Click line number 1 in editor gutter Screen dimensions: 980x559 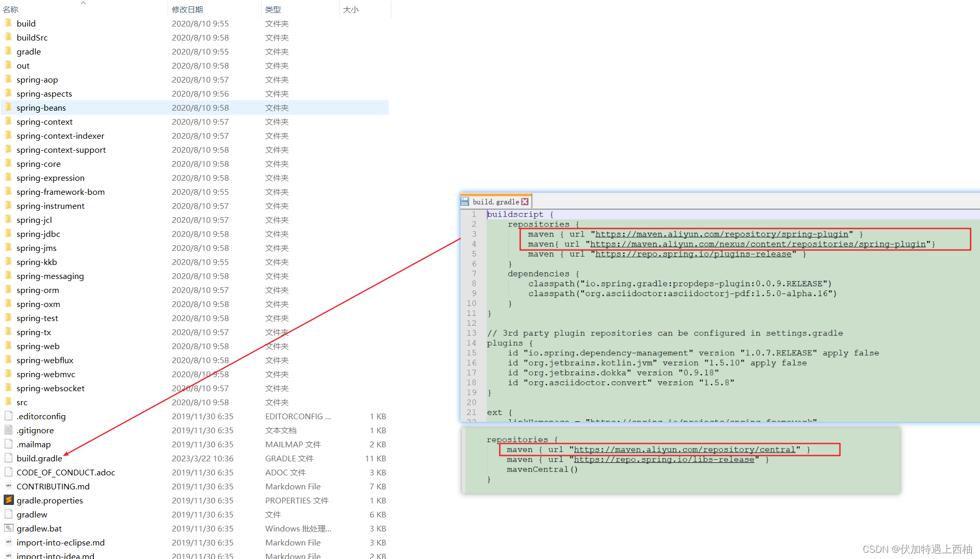[474, 214]
